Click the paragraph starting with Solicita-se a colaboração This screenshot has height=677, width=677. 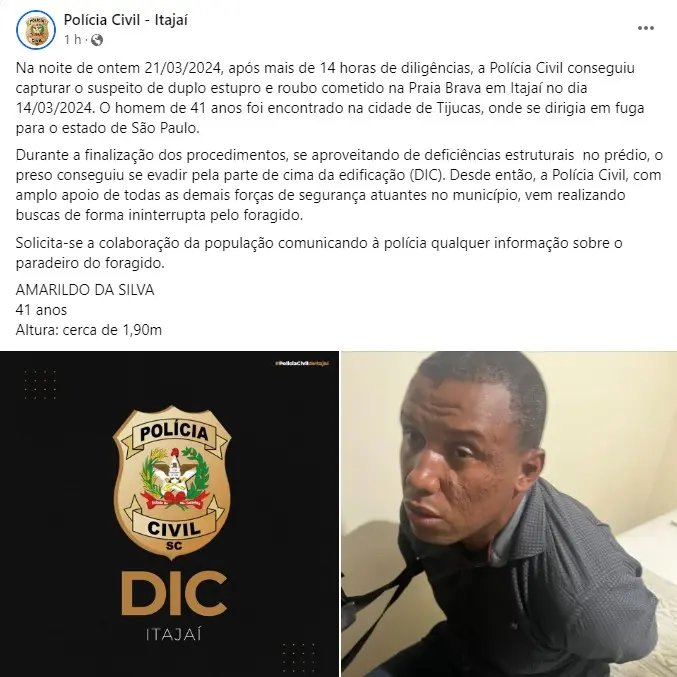[x=319, y=253]
